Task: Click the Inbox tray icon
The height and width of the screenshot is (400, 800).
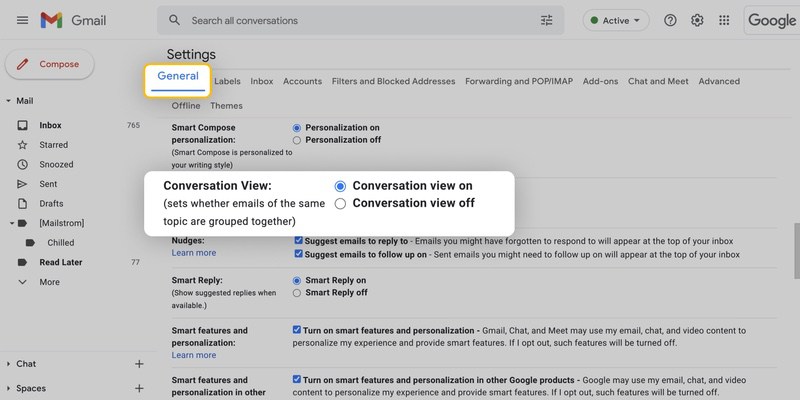Action: tap(22, 126)
